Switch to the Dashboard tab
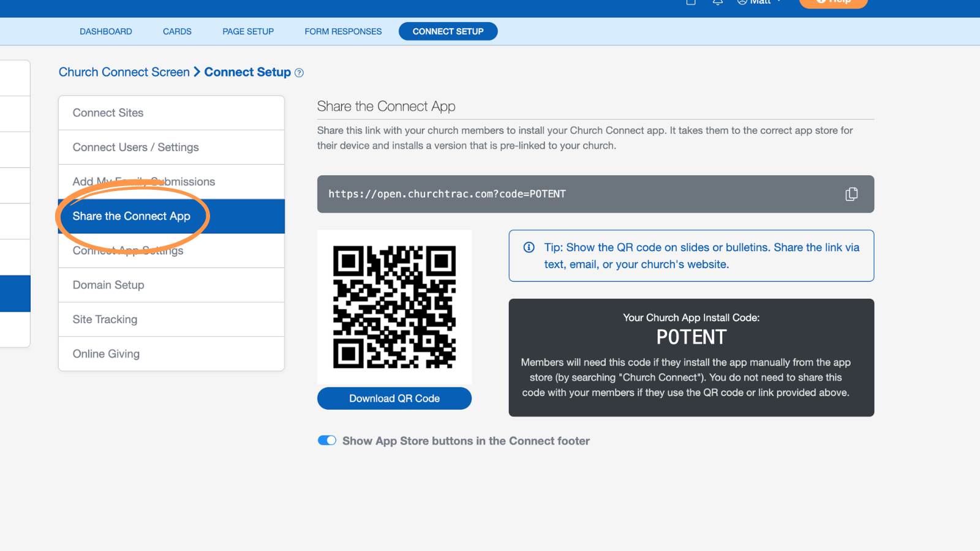 pyautogui.click(x=106, y=31)
